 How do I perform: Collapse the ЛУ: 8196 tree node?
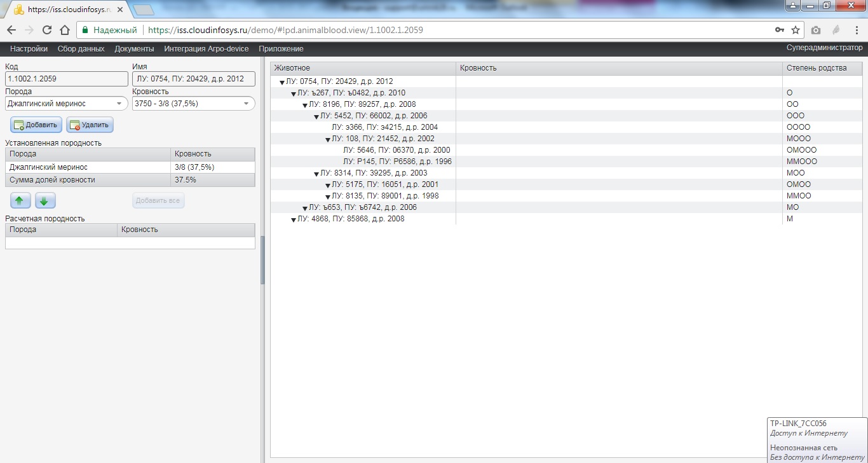tap(305, 105)
